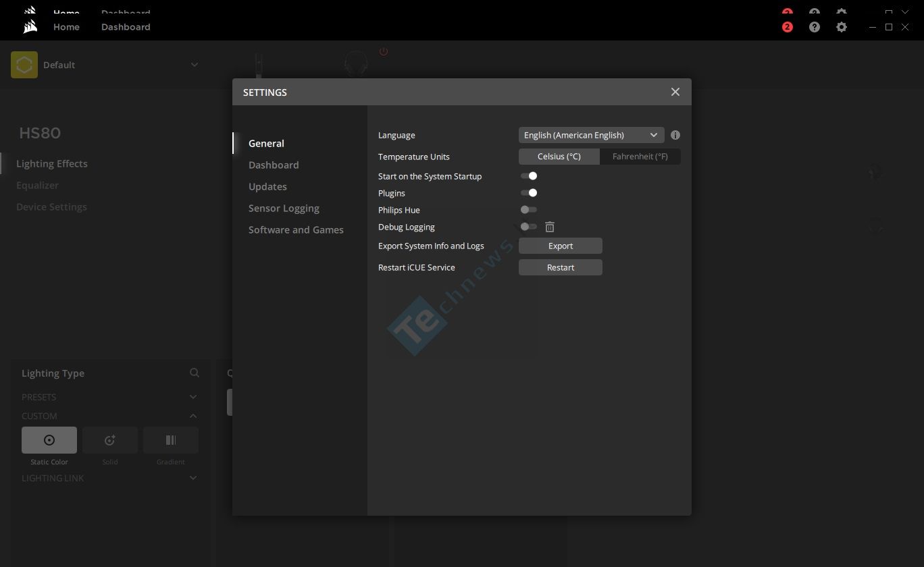This screenshot has height=567, width=924.
Task: Open the notifications badge showing 2
Action: [788, 27]
